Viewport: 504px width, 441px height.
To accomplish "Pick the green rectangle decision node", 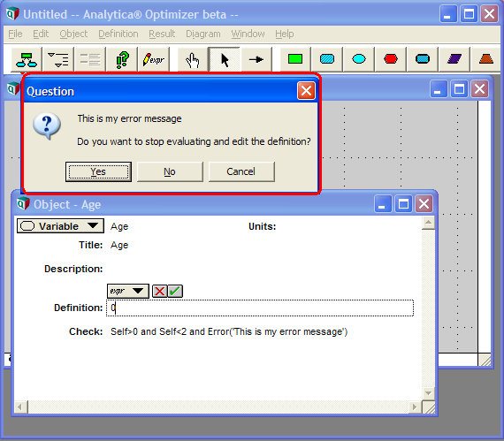I will point(295,59).
